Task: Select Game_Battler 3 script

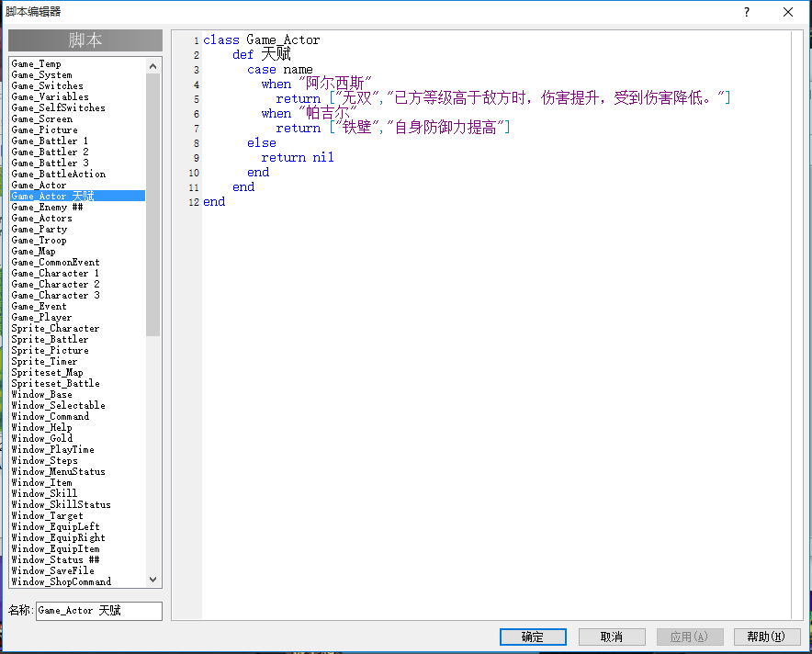Action: (78, 163)
